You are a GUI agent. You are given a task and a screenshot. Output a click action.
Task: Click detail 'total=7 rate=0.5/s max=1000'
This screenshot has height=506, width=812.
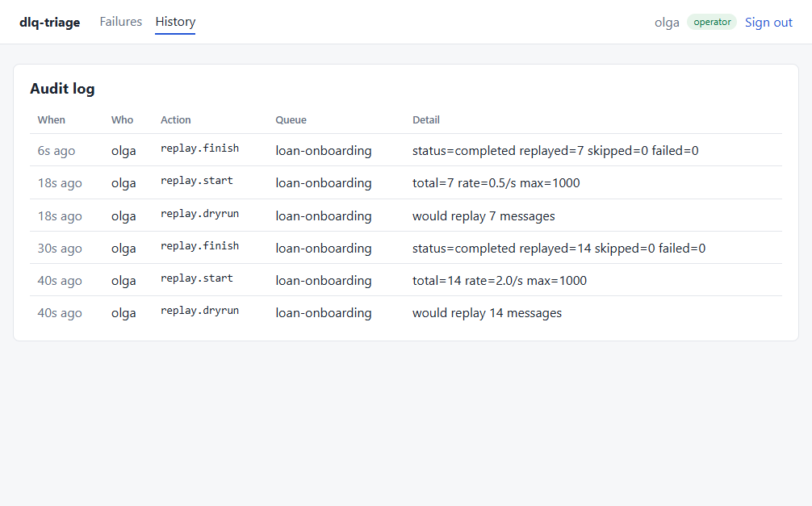pos(496,183)
